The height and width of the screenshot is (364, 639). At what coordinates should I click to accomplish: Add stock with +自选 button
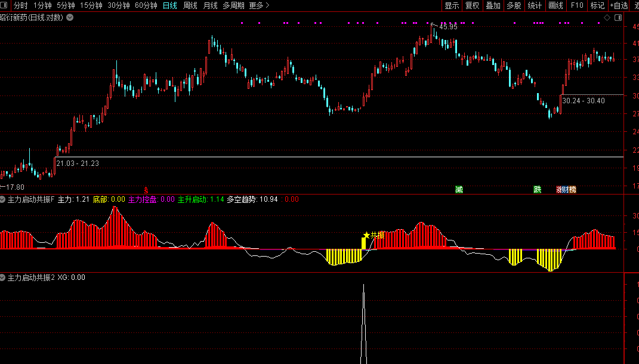coord(619,5)
